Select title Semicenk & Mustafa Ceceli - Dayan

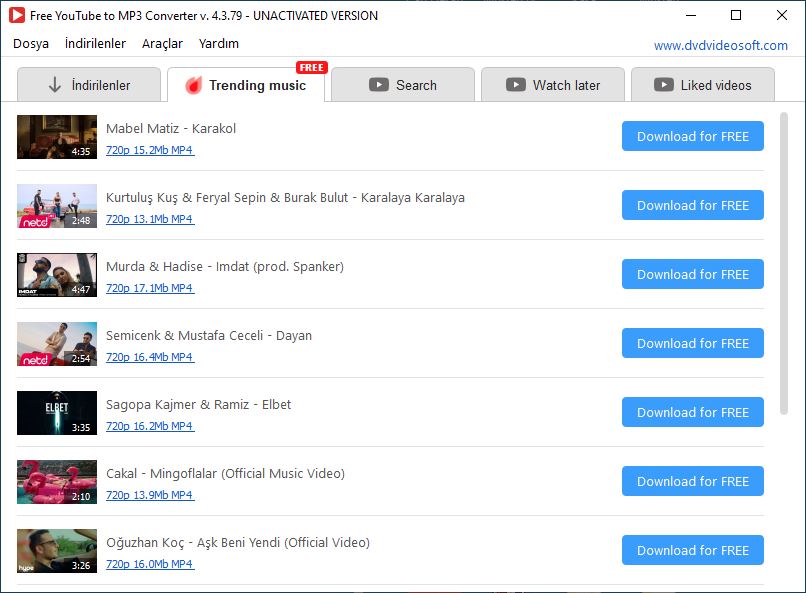[x=209, y=336]
